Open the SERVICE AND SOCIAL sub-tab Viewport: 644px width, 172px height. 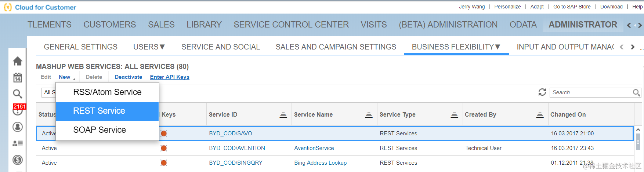(x=221, y=47)
